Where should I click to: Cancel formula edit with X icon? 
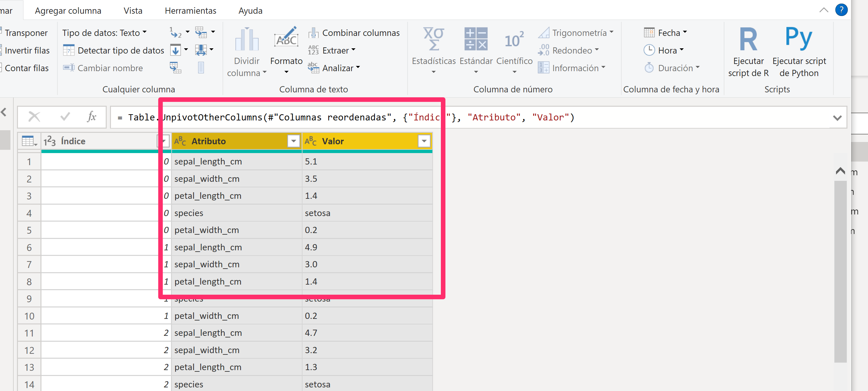click(x=34, y=117)
